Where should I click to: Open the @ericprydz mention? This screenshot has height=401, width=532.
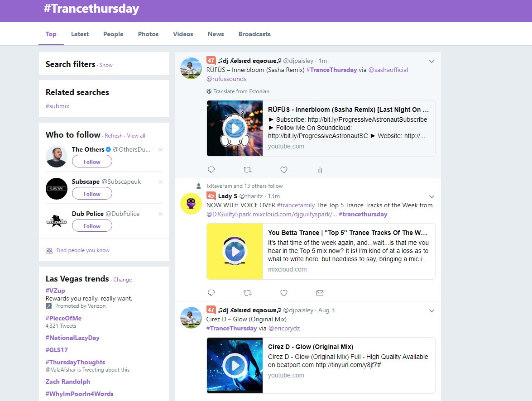[284, 329]
